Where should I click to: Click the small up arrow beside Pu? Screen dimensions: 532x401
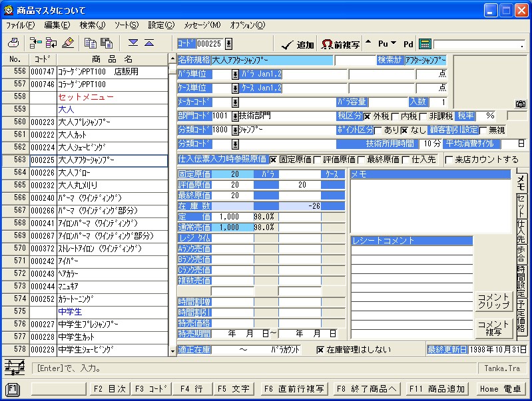coord(368,43)
